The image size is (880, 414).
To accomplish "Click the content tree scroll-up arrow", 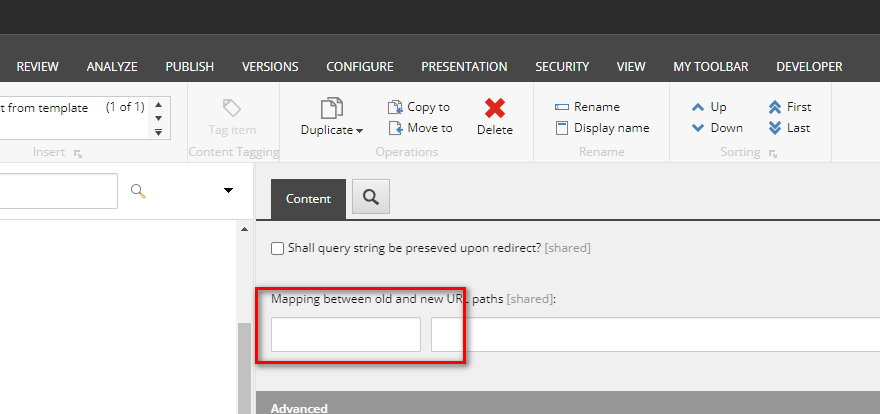I will [244, 229].
